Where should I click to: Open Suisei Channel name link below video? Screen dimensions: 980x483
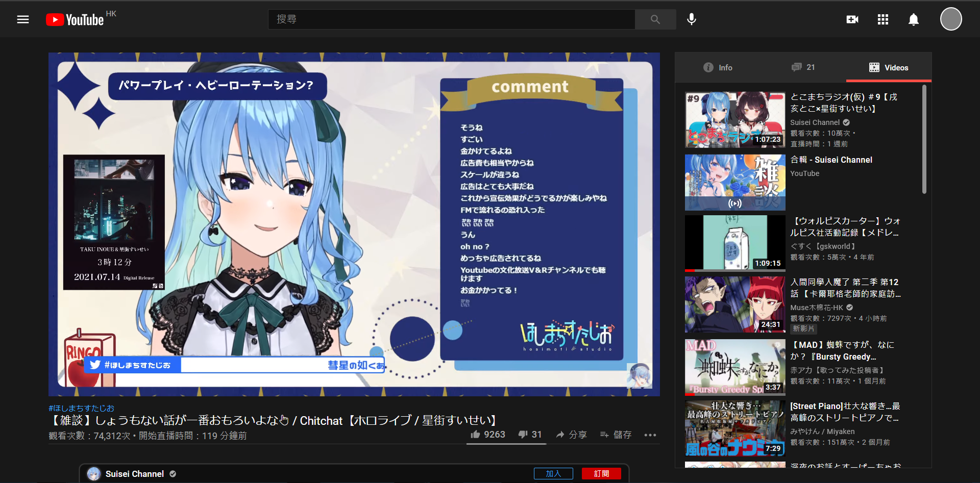(x=135, y=474)
